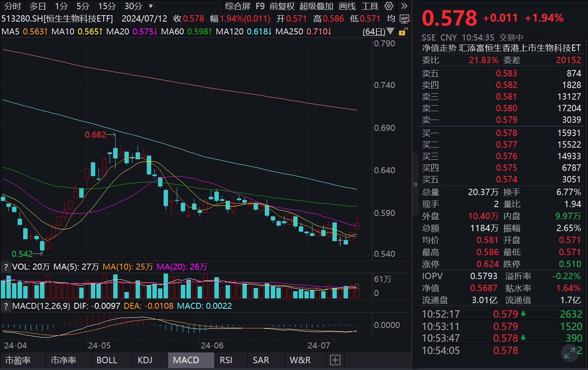Open the timeframe dropdown beside 30分
Screen dimensions: 588x370
(x=150, y=6)
